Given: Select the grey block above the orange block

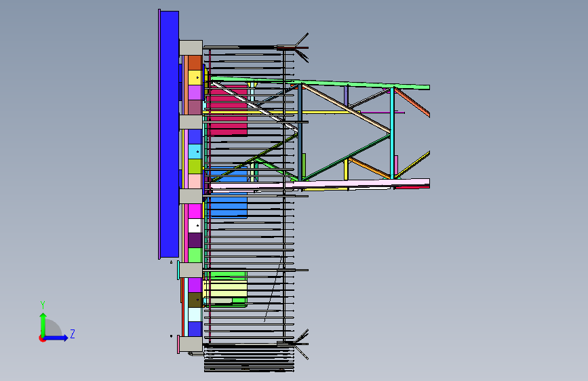Looking at the screenshot, I should pos(191,48).
